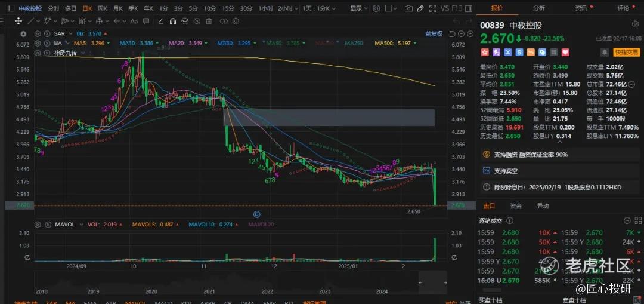Switch to 日K daily candles
The height and width of the screenshot is (304, 644).
pos(87,8)
